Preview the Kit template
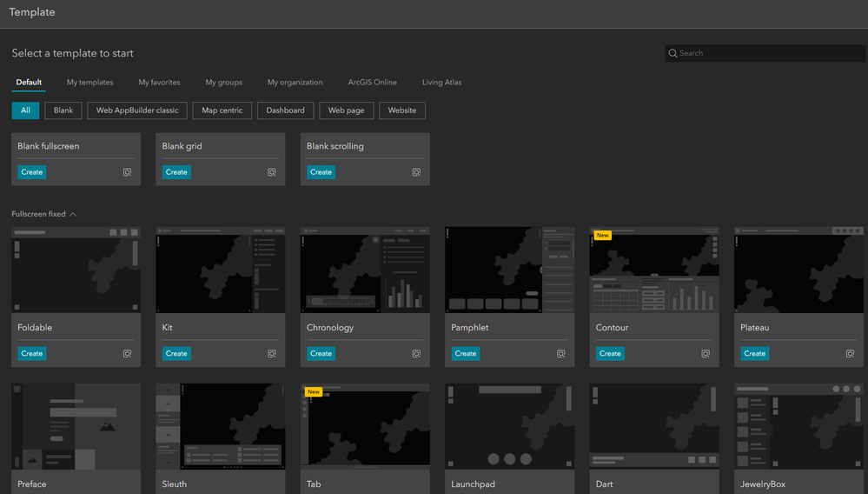The image size is (868, 494). pos(272,353)
